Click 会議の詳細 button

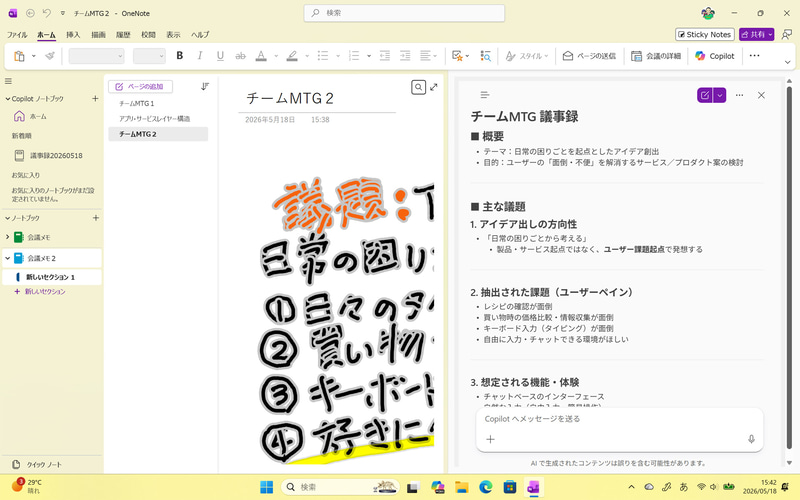656,56
